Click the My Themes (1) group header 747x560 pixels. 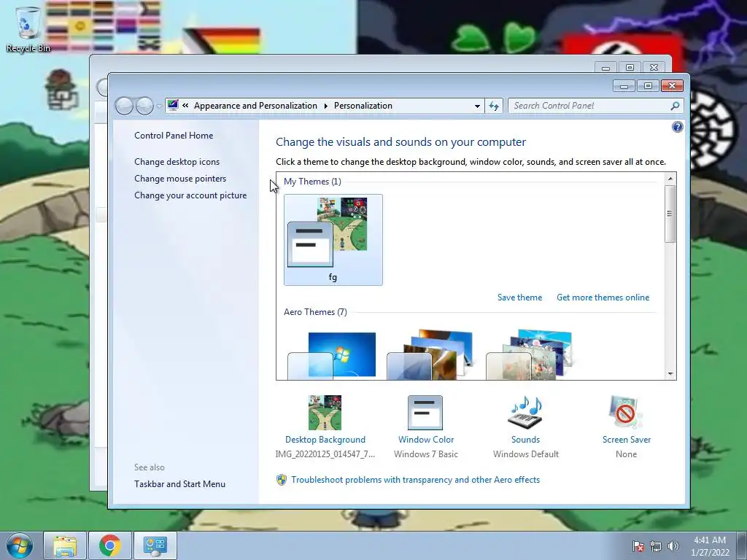[x=312, y=182]
